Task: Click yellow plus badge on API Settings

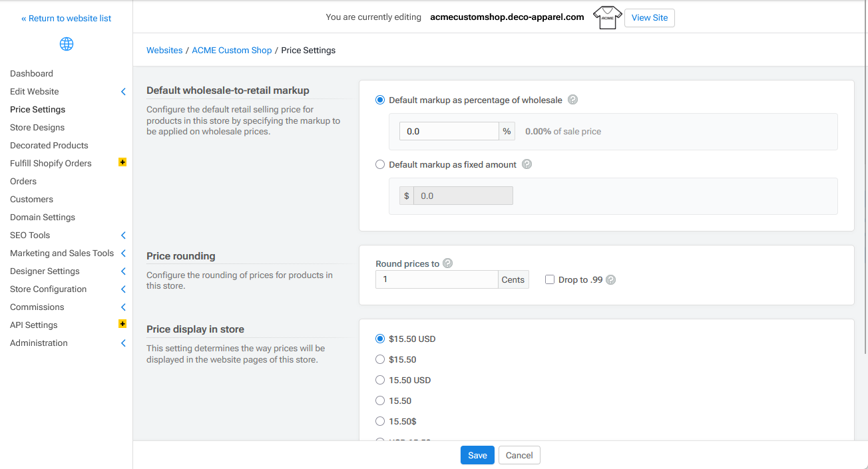Action: [122, 324]
